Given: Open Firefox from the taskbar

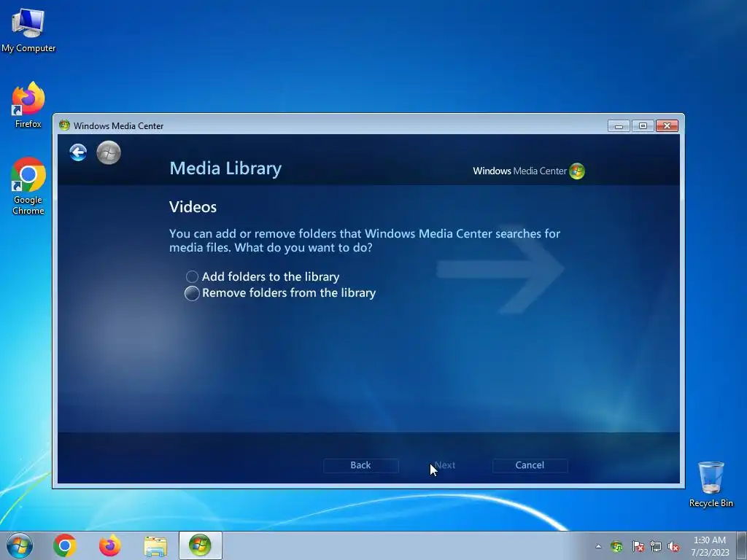Looking at the screenshot, I should tap(109, 545).
